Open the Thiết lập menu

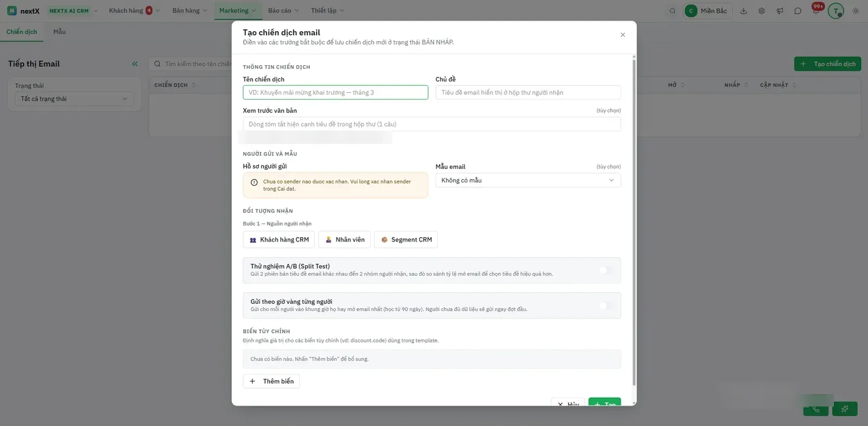pyautogui.click(x=327, y=11)
